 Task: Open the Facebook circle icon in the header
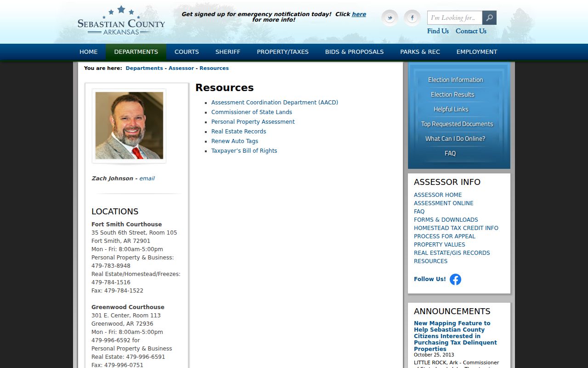pyautogui.click(x=412, y=18)
